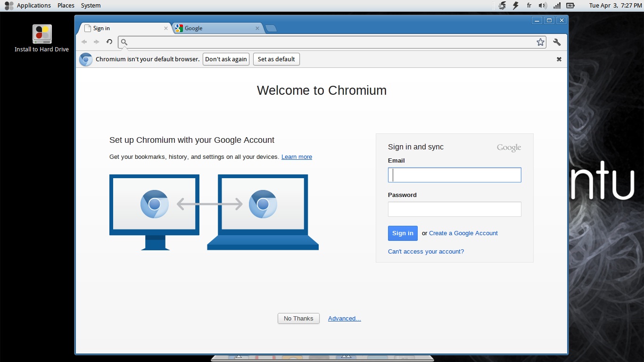Viewport: 644px width, 362px height.
Task: Click the Google favicon on the tab
Action: click(x=179, y=28)
